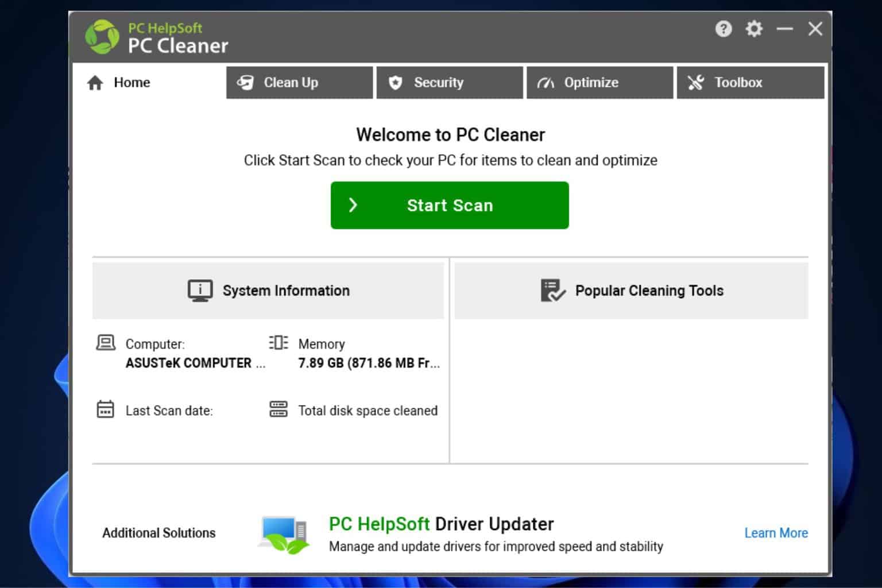Image resolution: width=882 pixels, height=588 pixels.
Task: Click the arrow chevron on Start Scan
Action: point(353,205)
